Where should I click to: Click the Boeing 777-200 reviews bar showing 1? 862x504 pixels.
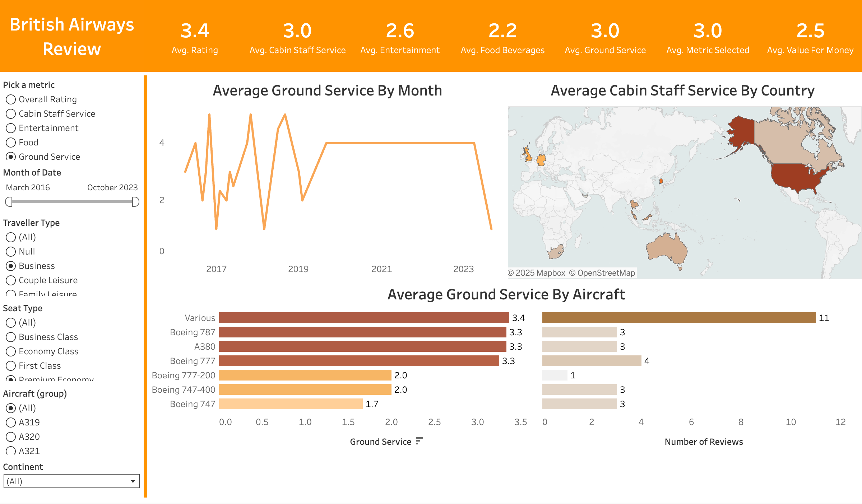click(555, 375)
